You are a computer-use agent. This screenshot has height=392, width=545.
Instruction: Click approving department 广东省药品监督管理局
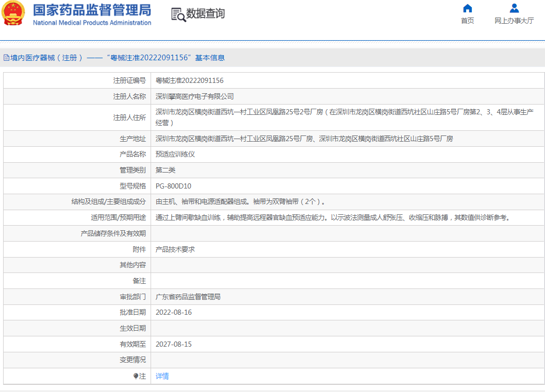coord(188,297)
